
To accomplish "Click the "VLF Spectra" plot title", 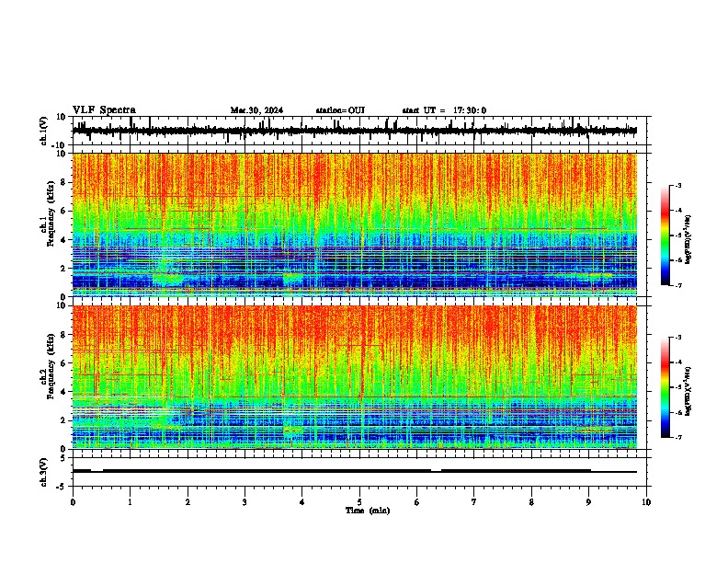I will click(x=104, y=110).
